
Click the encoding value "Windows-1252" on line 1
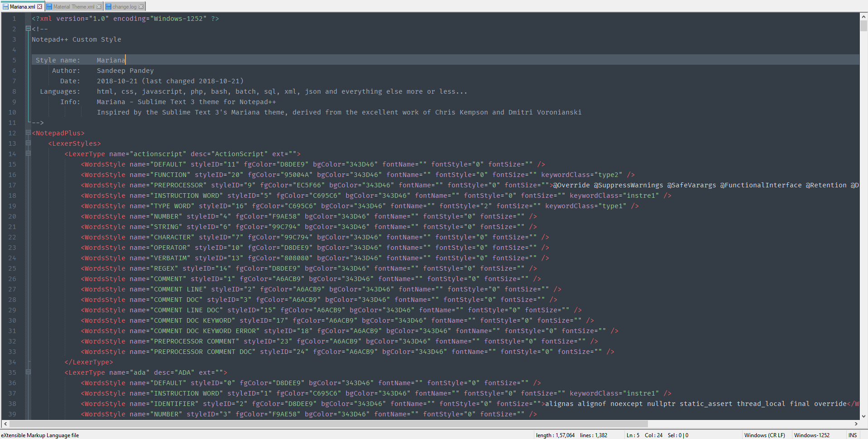pyautogui.click(x=178, y=19)
